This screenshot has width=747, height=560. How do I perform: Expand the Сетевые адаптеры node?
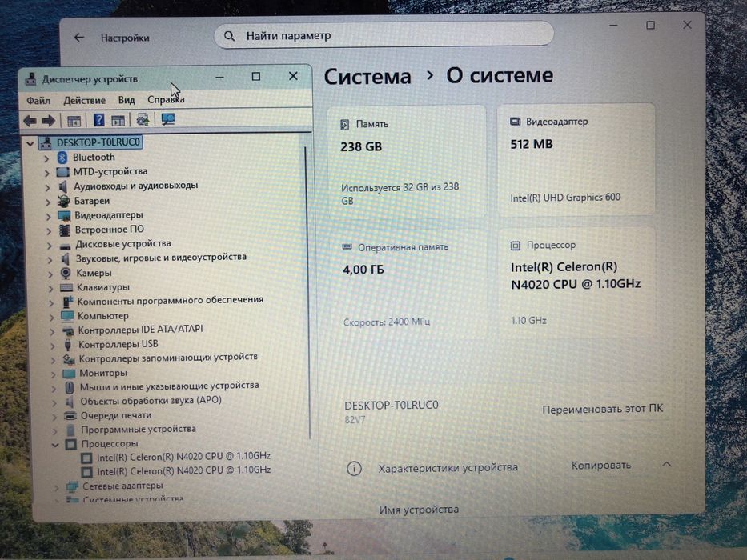pyautogui.click(x=57, y=488)
